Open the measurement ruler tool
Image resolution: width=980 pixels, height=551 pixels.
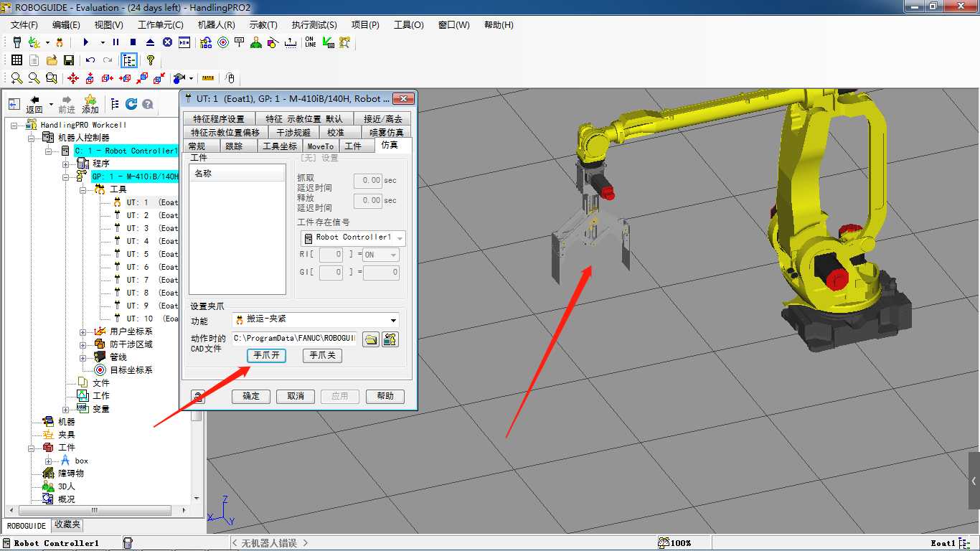click(208, 78)
